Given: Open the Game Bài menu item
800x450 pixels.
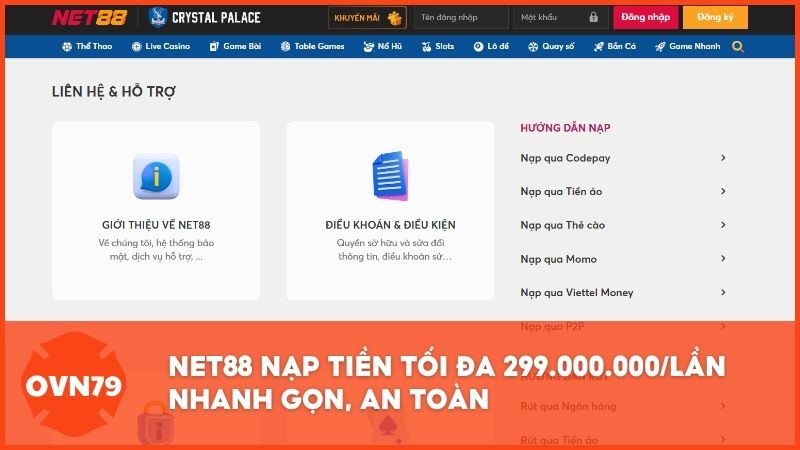Looking at the screenshot, I should point(235,46).
